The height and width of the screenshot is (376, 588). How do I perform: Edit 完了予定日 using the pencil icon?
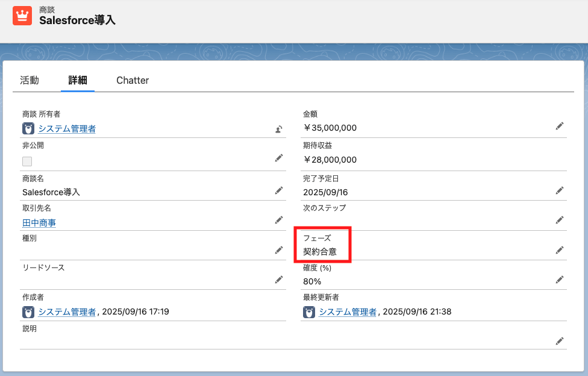(x=559, y=190)
